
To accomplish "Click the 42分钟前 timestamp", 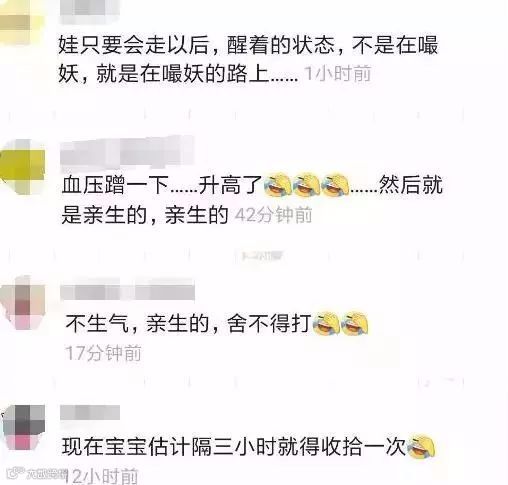I will (x=273, y=215).
